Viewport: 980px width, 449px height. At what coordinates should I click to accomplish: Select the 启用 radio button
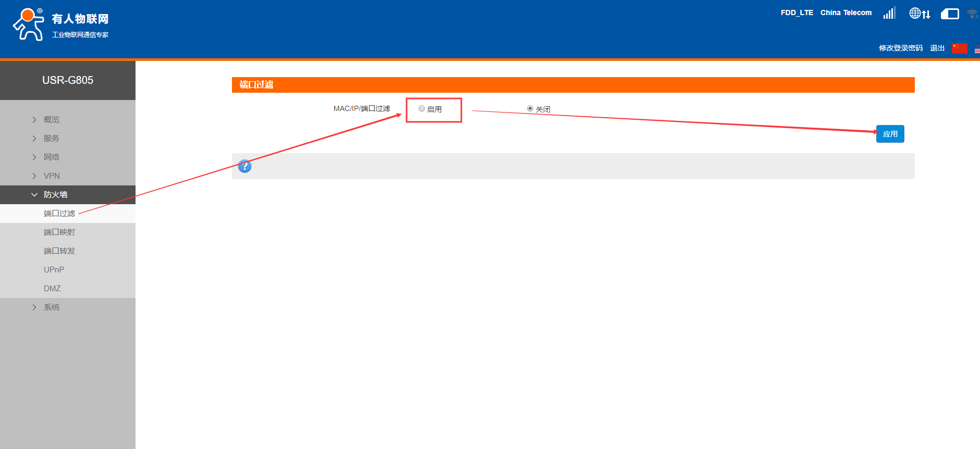[x=422, y=109]
